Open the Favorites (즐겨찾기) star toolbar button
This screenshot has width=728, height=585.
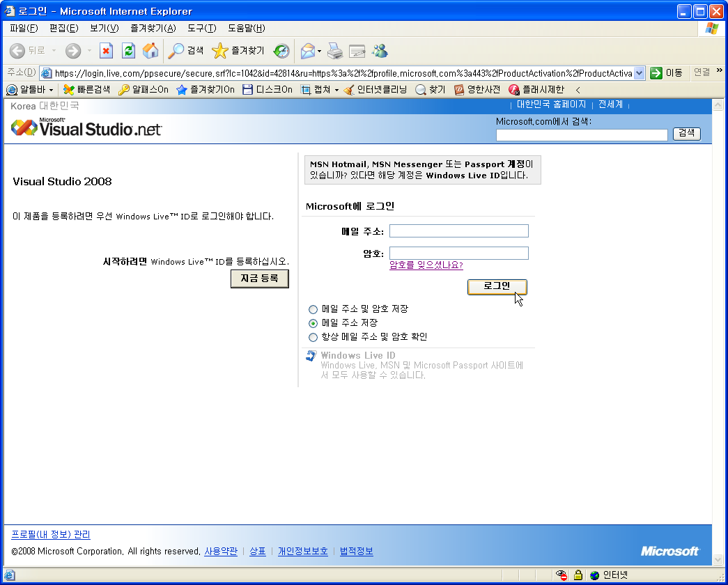click(x=238, y=51)
